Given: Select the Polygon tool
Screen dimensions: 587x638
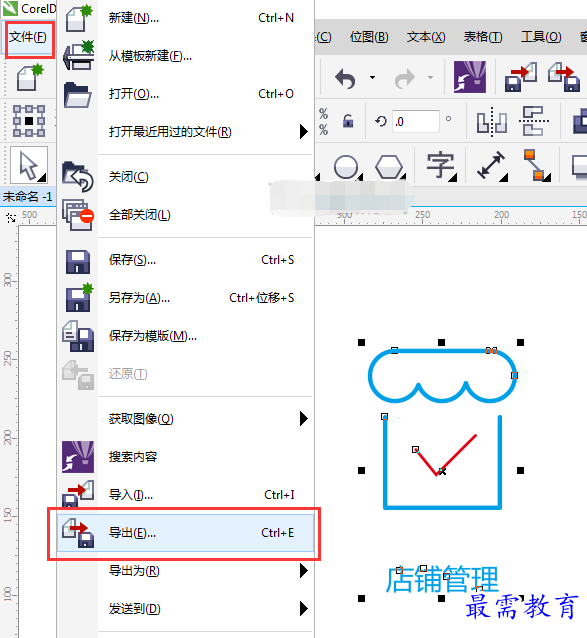Looking at the screenshot, I should 389,167.
